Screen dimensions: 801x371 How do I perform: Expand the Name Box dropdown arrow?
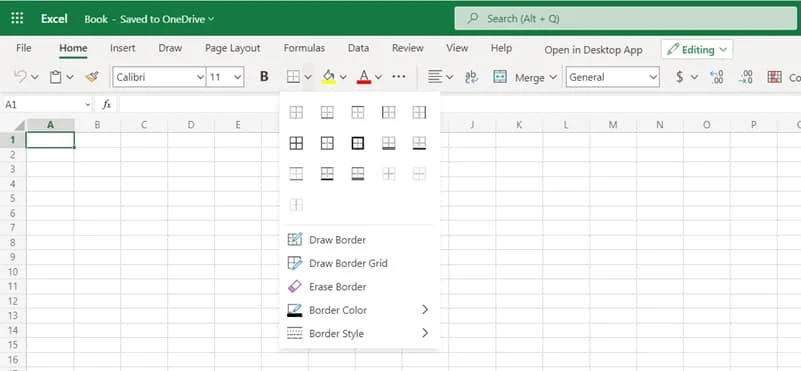pos(88,105)
